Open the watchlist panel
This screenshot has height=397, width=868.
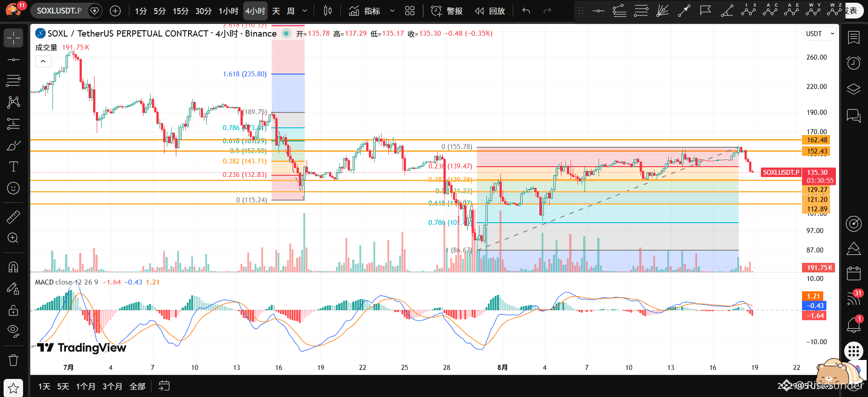(x=854, y=38)
